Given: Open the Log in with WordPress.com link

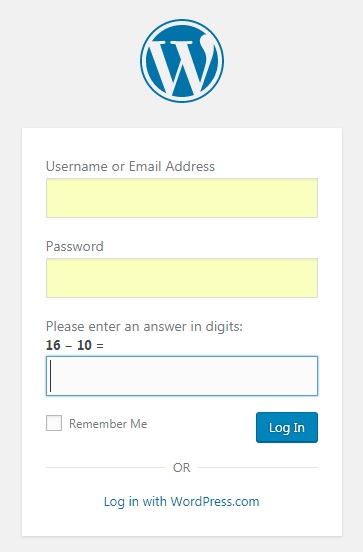Looking at the screenshot, I should pos(181,501).
